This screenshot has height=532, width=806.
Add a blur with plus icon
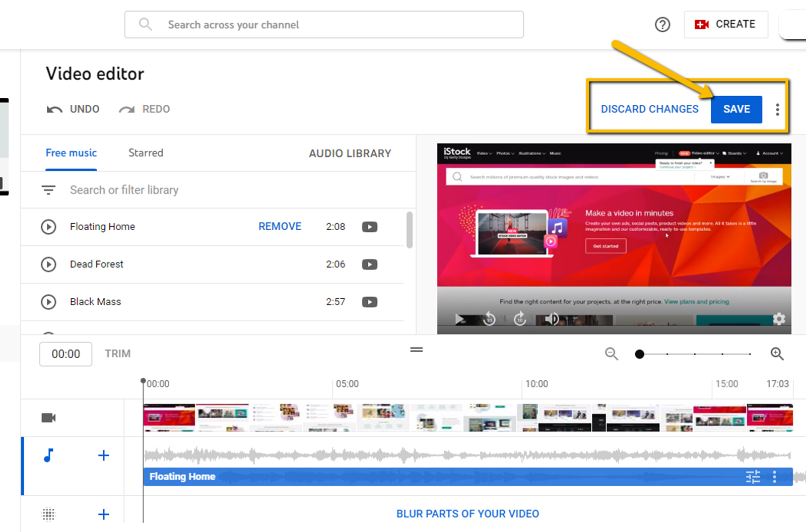coord(103,514)
